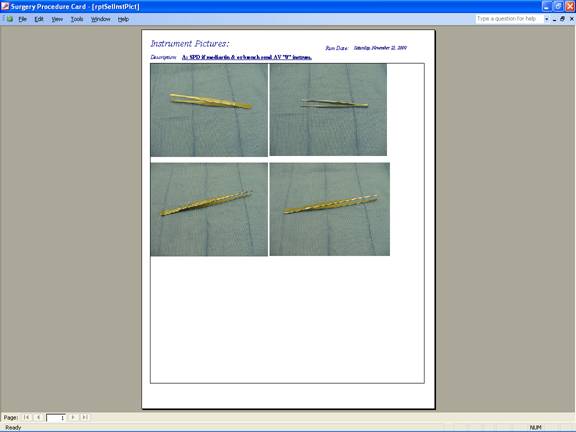The width and height of the screenshot is (576, 432).
Task: Open the Tools menu
Action: coord(77,19)
